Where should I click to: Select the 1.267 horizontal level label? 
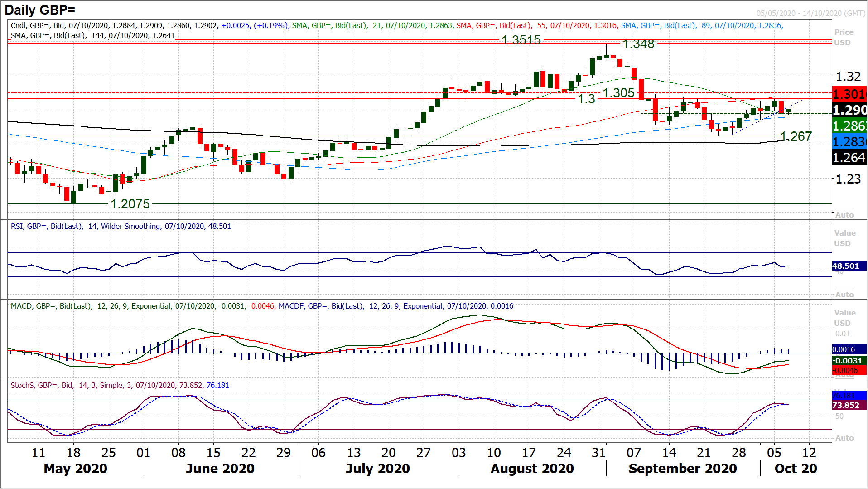[x=796, y=136]
